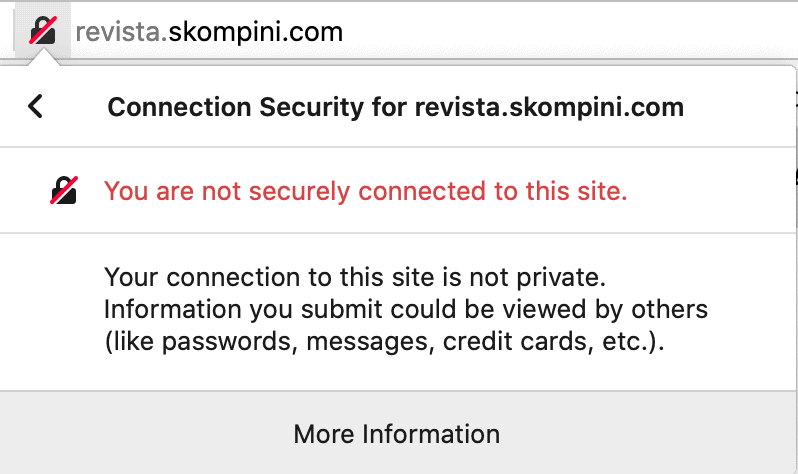The width and height of the screenshot is (798, 474).
Task: Click 'revista.skompini.com' in the panel heading
Action: pos(549,107)
